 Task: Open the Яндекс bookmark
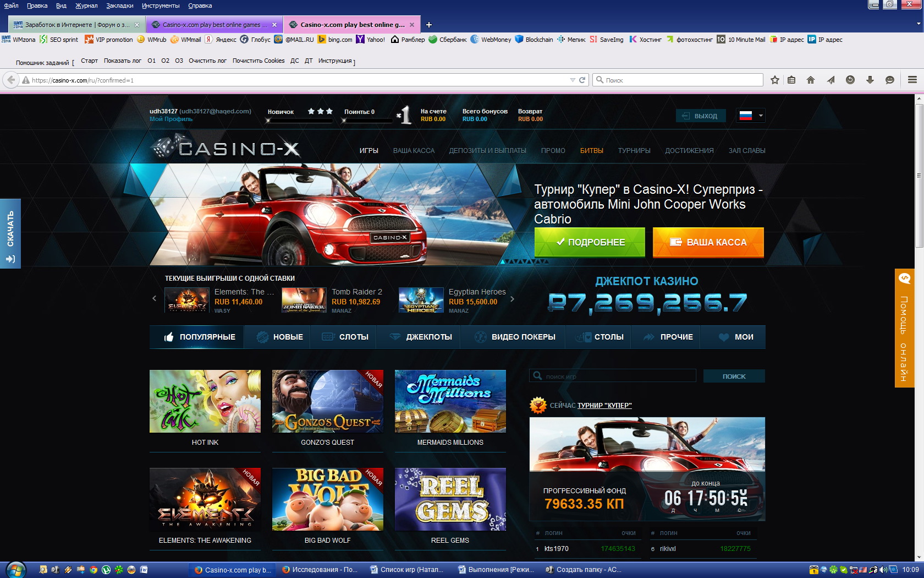pyautogui.click(x=221, y=40)
